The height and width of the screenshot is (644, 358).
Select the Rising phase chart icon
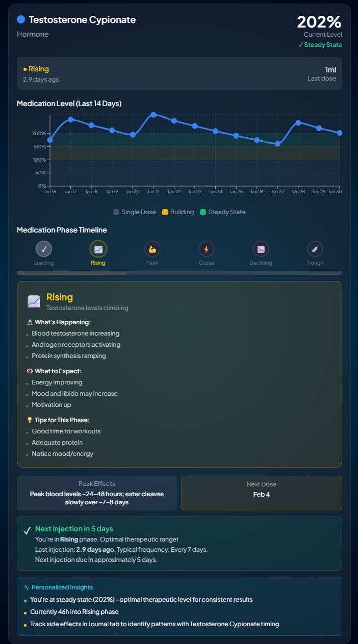98,249
